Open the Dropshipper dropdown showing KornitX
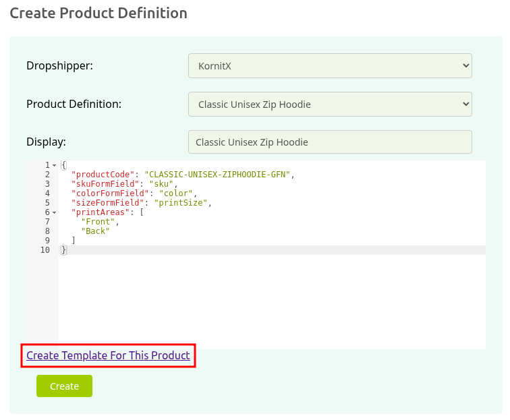Screen dimensions: 510x420 click(x=330, y=65)
